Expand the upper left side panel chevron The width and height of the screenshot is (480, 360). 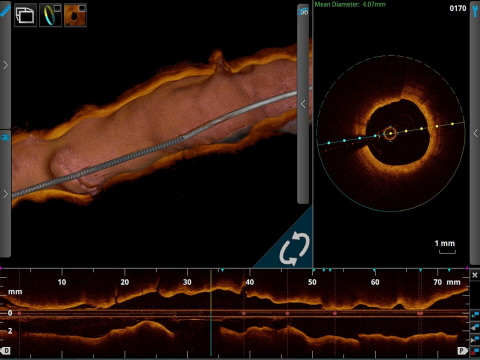coord(5,65)
